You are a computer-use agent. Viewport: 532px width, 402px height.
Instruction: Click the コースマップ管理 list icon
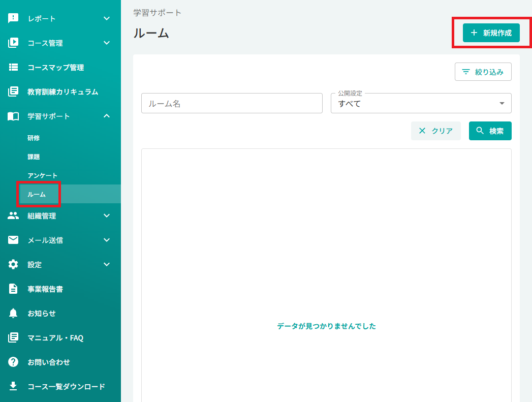[13, 67]
